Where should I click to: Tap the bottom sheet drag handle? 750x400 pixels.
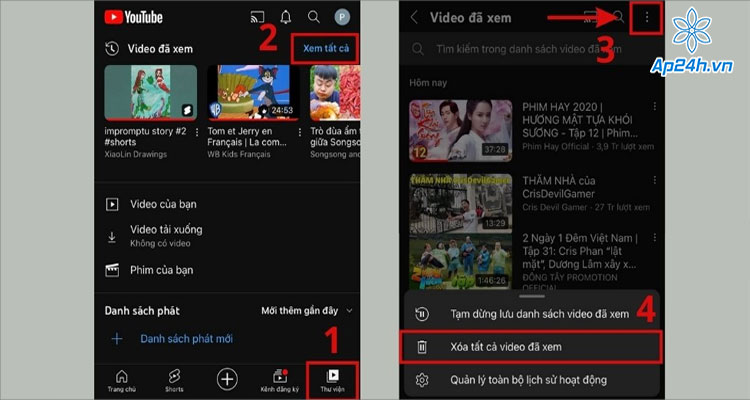pyautogui.click(x=532, y=297)
